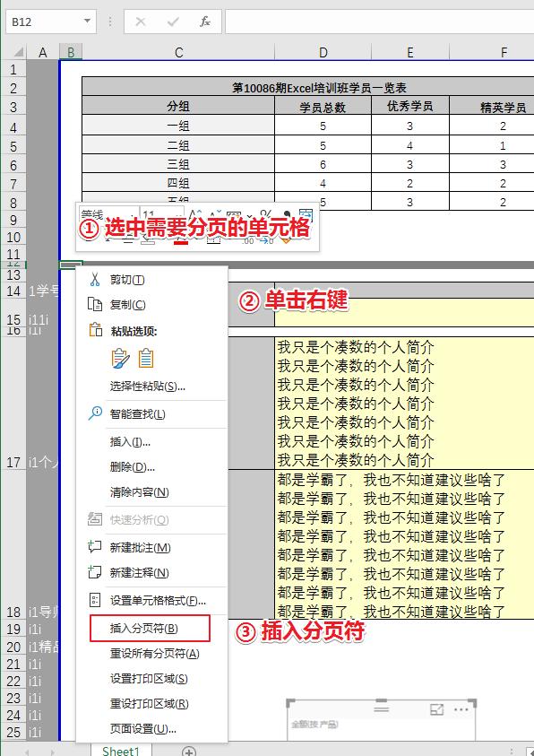This screenshot has width=534, height=756.
Task: Click the 四组 cell
Action: click(178, 183)
